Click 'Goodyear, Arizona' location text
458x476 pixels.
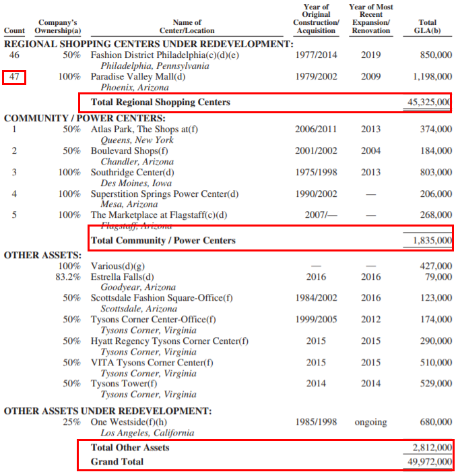(x=138, y=287)
